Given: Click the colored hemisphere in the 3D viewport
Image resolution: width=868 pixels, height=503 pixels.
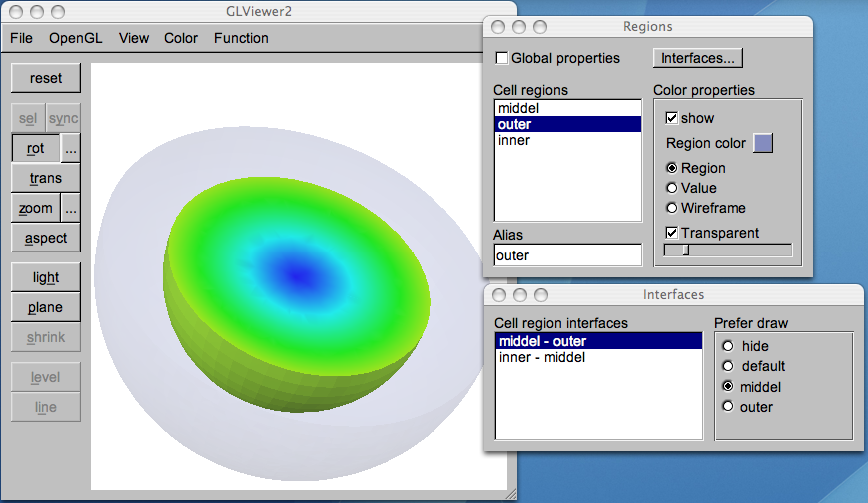Looking at the screenshot, I should 297,293.
